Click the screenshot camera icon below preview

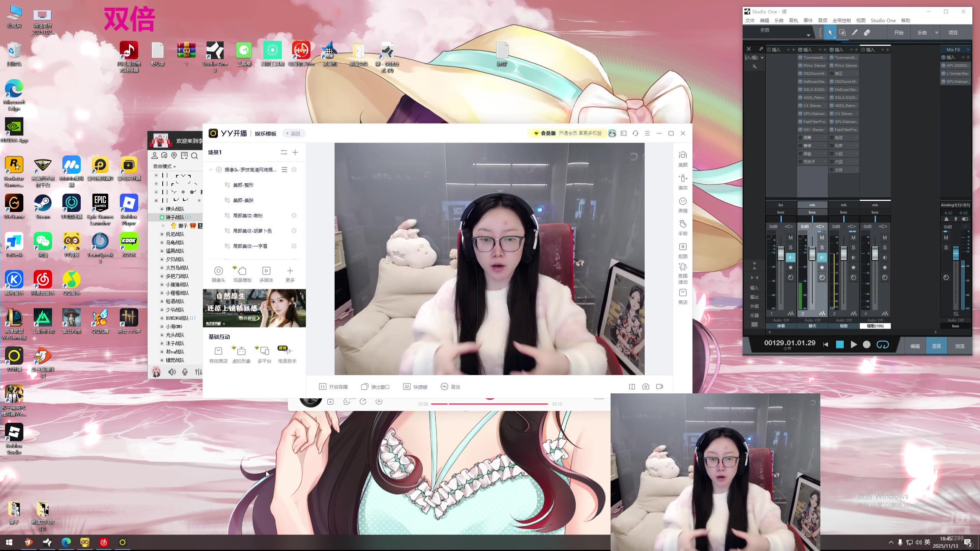[646, 387]
